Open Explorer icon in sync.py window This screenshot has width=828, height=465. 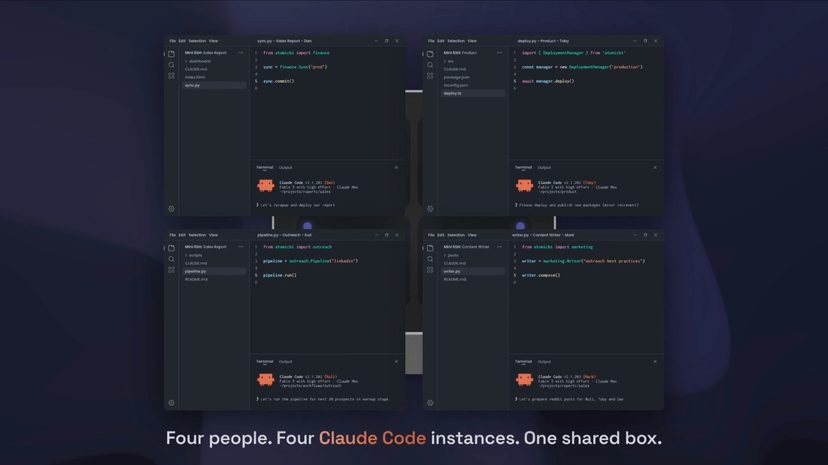pyautogui.click(x=172, y=54)
